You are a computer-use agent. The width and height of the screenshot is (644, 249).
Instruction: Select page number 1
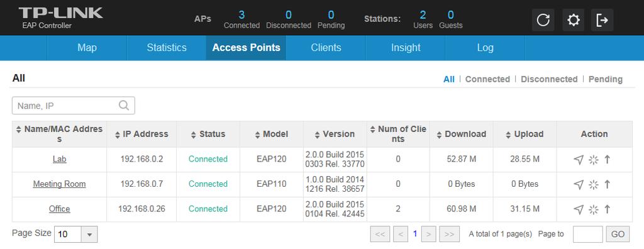(x=415, y=234)
